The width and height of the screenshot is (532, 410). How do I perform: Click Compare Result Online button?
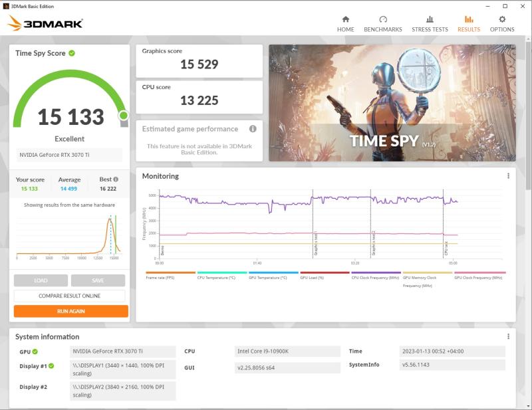(x=70, y=296)
